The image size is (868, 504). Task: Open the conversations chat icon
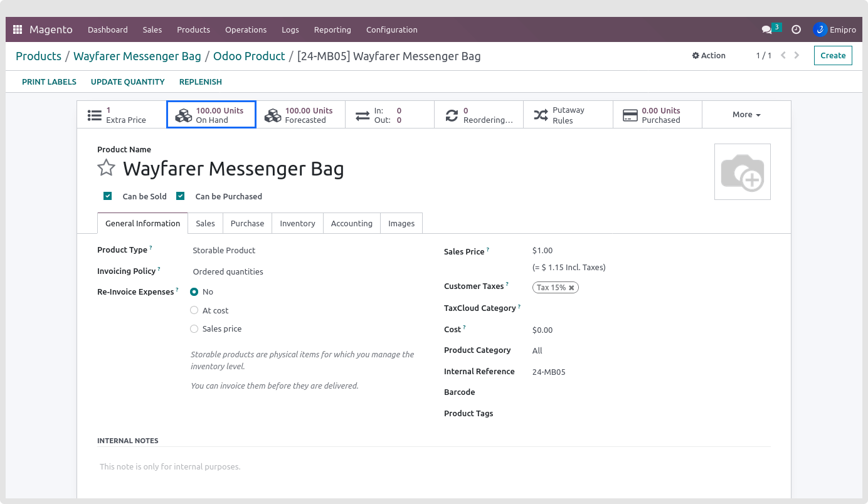(x=766, y=29)
